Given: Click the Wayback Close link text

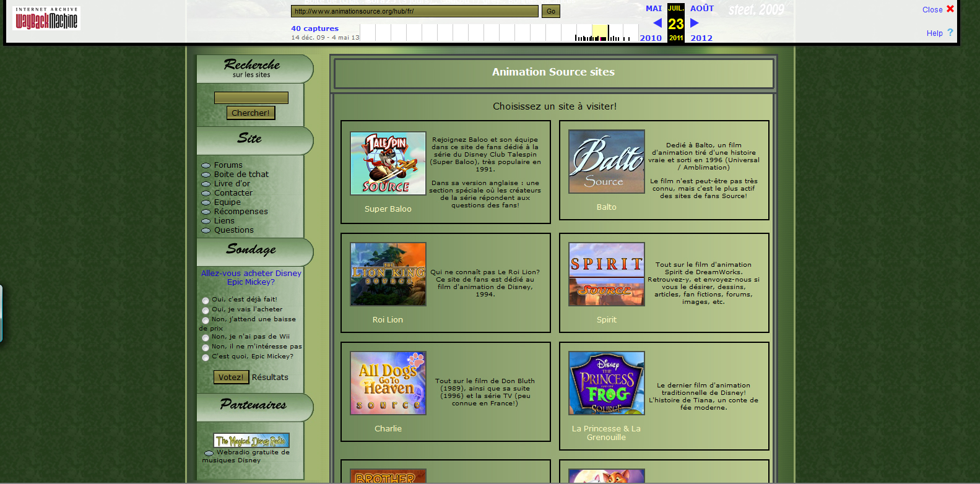Looking at the screenshot, I should 932,10.
